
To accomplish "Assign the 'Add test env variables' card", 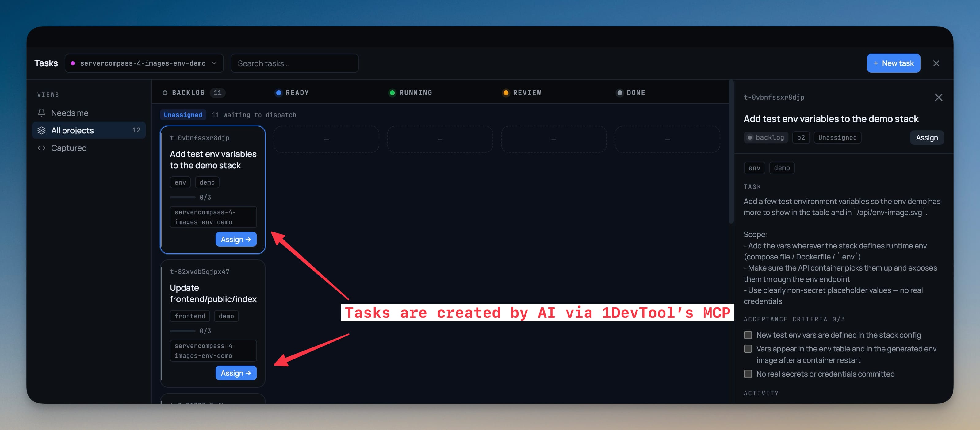I will click(x=236, y=239).
